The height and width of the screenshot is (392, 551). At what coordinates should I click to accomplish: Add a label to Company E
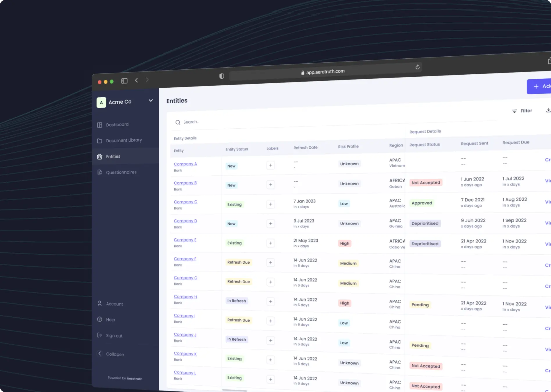(x=271, y=243)
